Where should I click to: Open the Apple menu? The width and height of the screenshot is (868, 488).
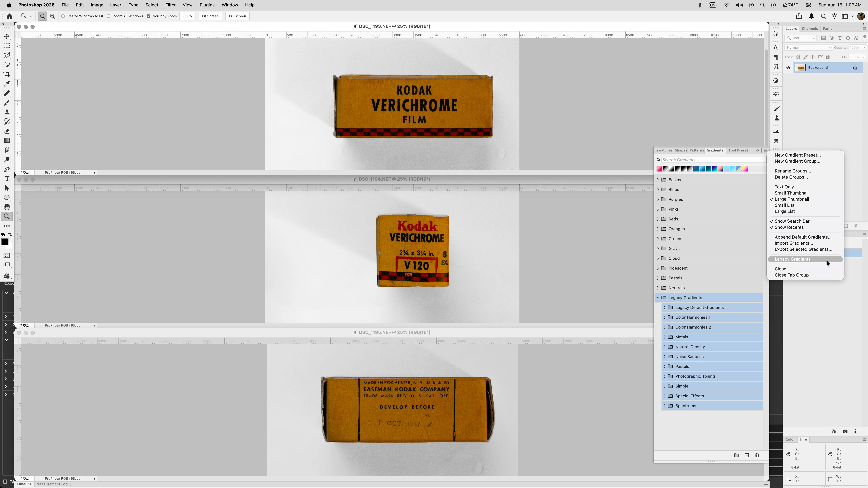9,5
